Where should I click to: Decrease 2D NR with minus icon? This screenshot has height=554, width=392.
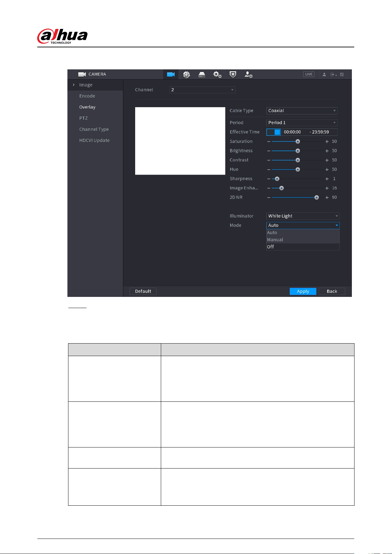[x=269, y=198]
